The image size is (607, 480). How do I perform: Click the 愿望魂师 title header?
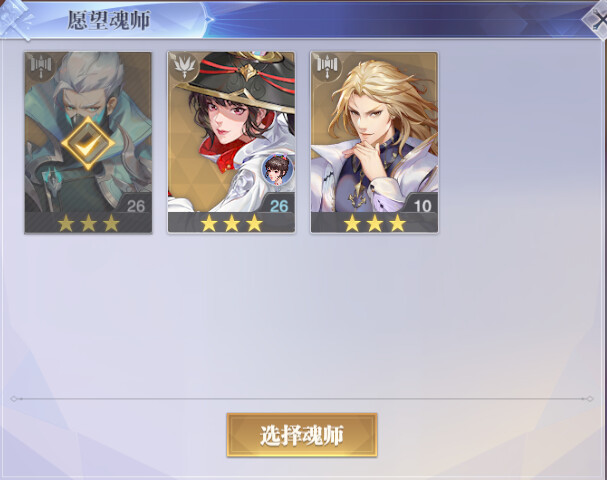click(x=109, y=20)
